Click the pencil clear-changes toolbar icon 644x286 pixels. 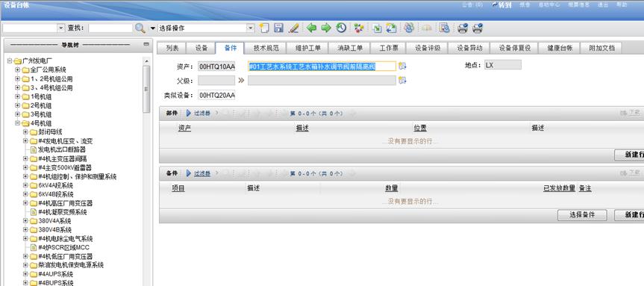point(293,28)
